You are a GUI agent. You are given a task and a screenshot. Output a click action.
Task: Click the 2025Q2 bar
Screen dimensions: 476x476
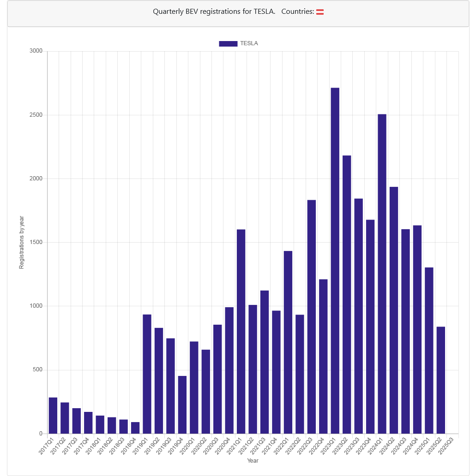(441, 380)
